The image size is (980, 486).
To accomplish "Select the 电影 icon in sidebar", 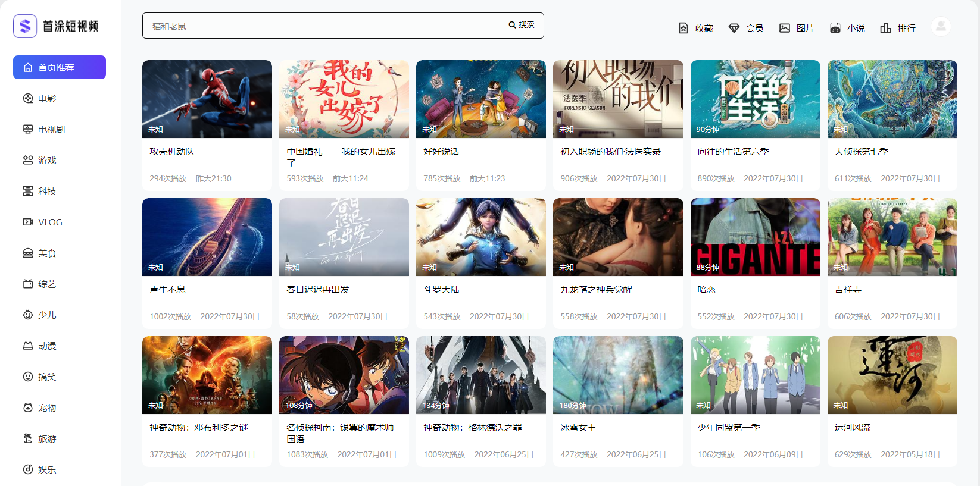I will 28,99.
